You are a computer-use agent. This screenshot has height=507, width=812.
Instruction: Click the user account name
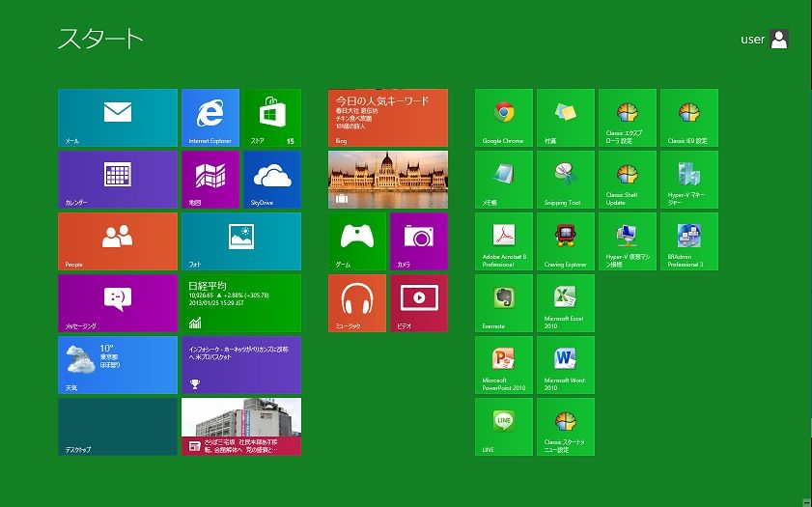point(752,40)
